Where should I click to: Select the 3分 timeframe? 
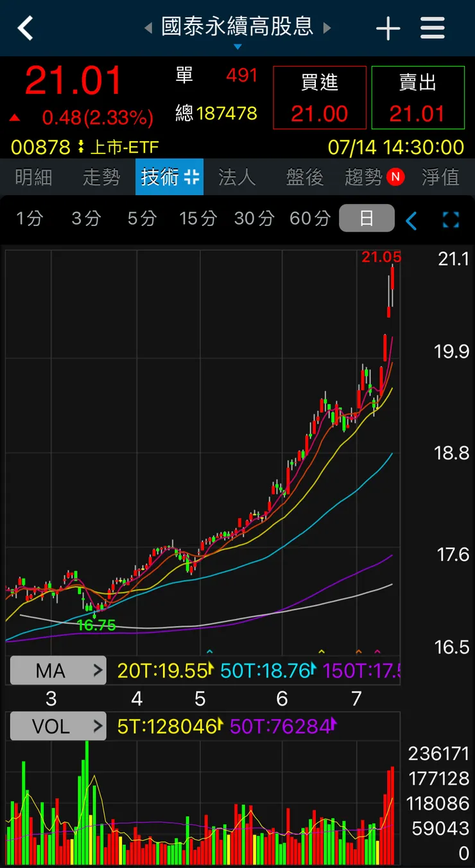click(x=85, y=218)
